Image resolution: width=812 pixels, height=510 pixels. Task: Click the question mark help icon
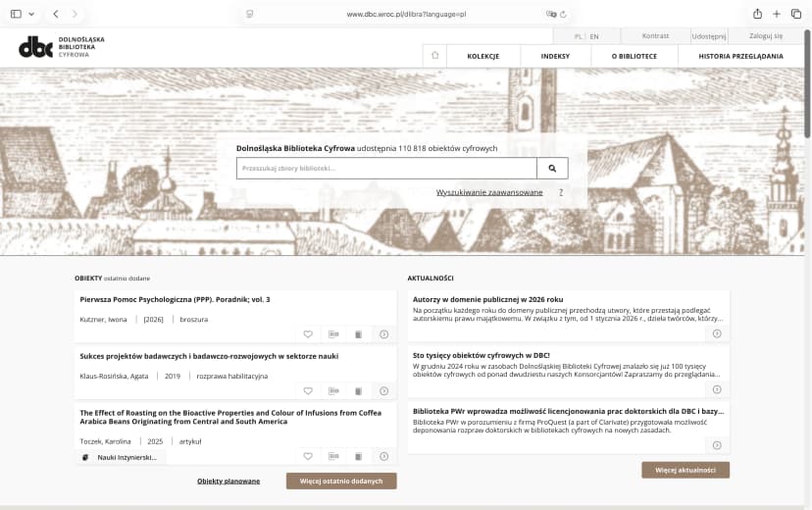click(x=560, y=192)
